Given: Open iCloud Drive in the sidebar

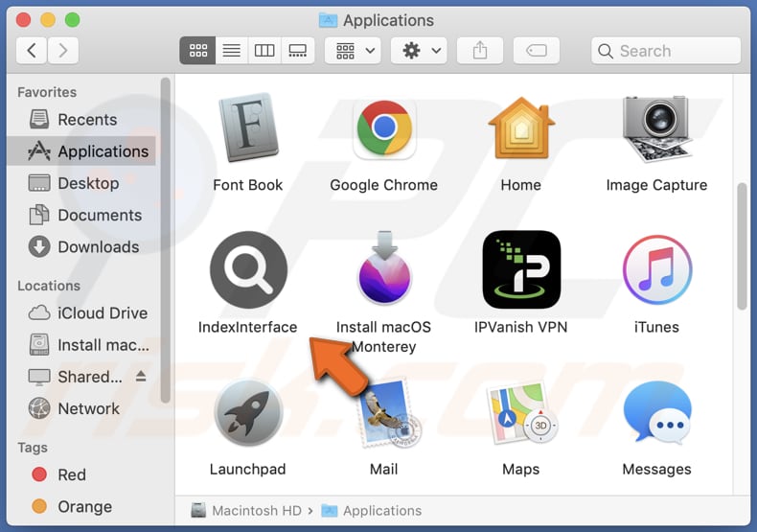Looking at the screenshot, I should (81, 312).
